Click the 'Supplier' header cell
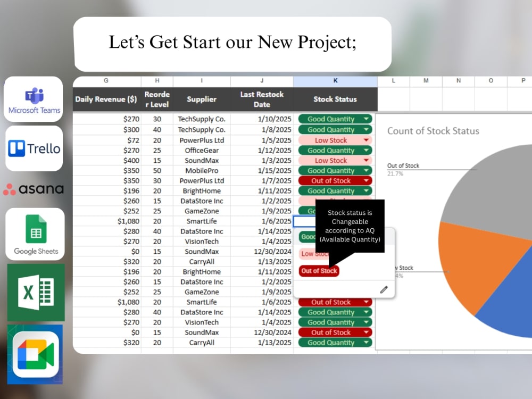Image resolution: width=532 pixels, height=399 pixels. tap(202, 99)
